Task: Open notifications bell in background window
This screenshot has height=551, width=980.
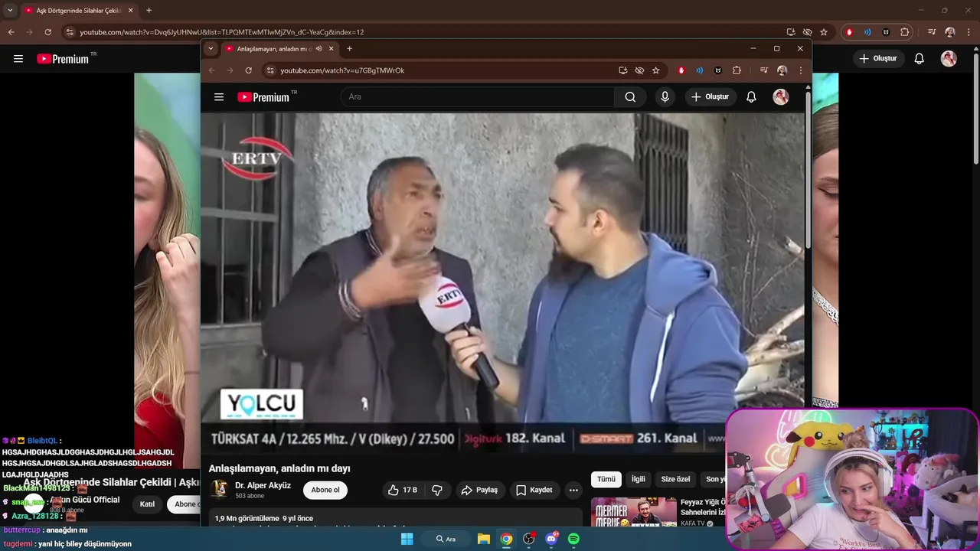Action: (x=920, y=59)
